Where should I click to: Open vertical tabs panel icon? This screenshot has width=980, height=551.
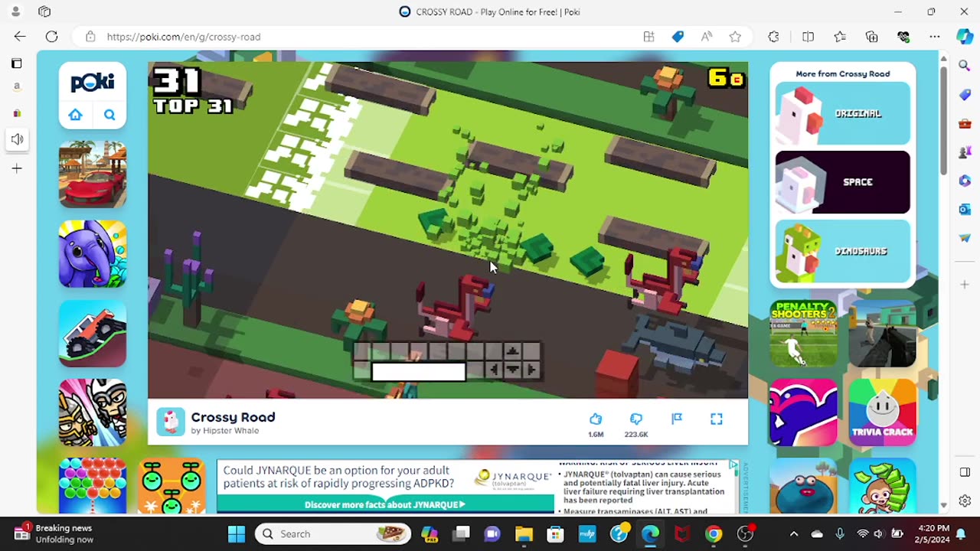17,64
